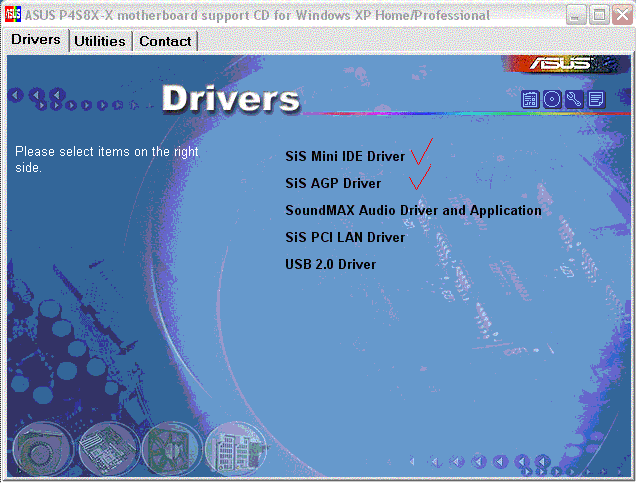
Task: Install the SiS AGP Driver
Action: (x=333, y=183)
